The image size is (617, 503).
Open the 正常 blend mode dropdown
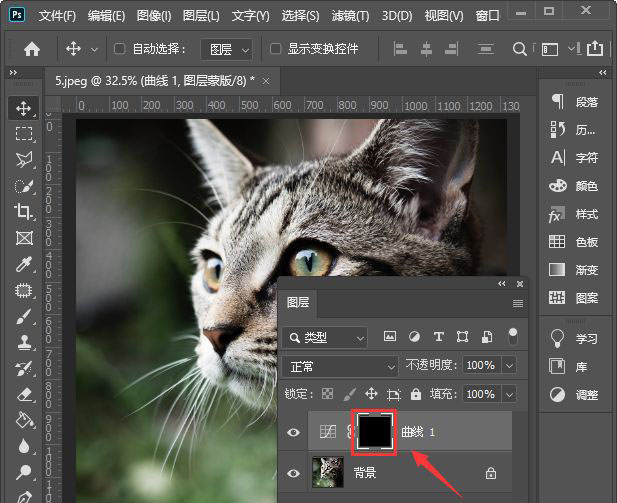coord(340,366)
